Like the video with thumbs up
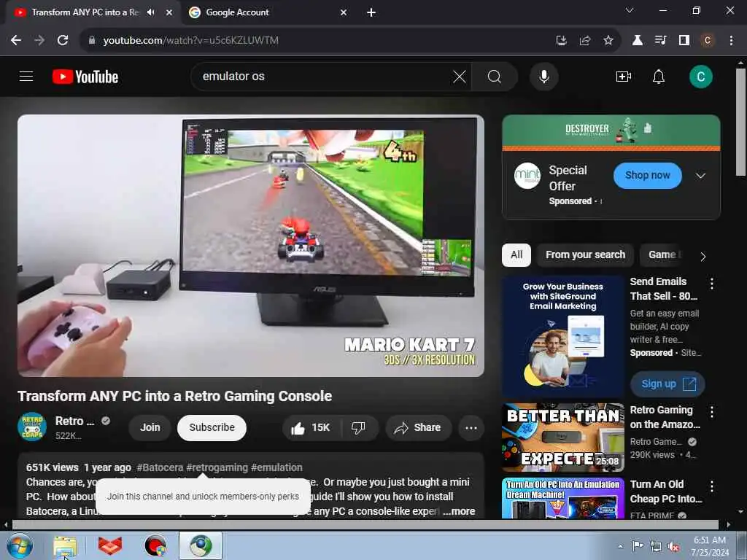 311,427
